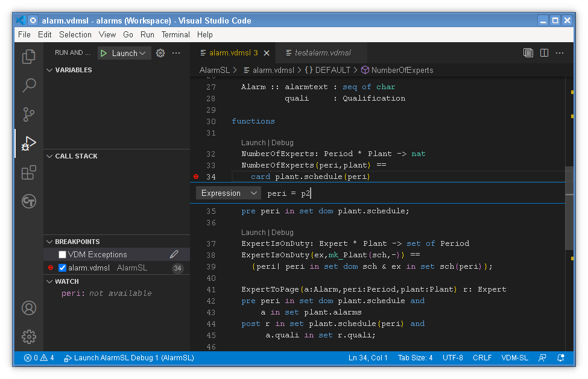Open the Source Control view
The image size is (588, 379).
[x=28, y=114]
